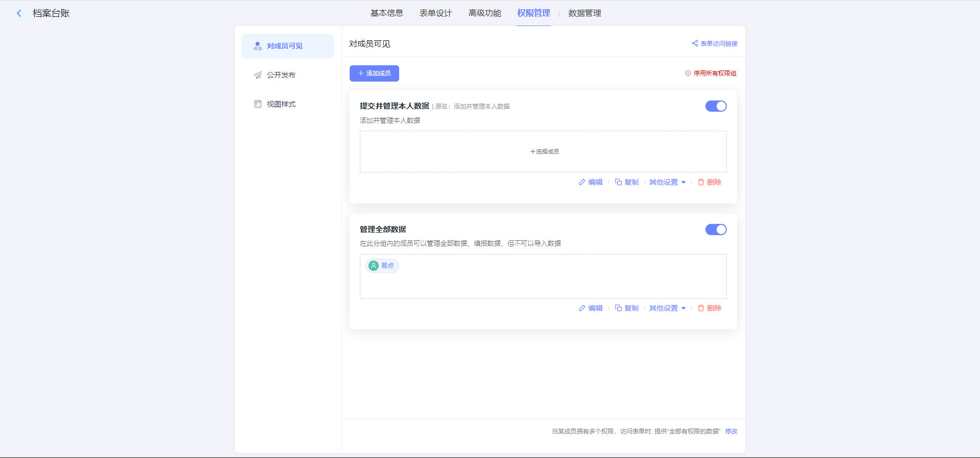Click the +选择成员 area to add members

click(x=544, y=151)
